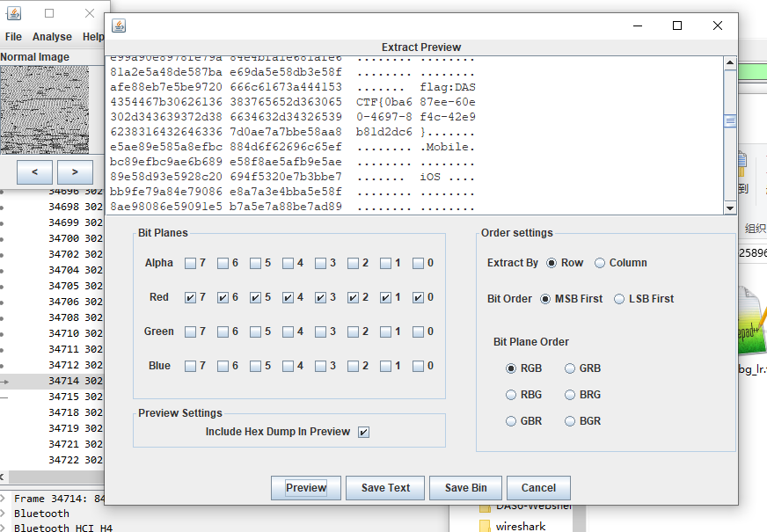
Task: Go to previous image plane with < button
Action: coord(34,172)
